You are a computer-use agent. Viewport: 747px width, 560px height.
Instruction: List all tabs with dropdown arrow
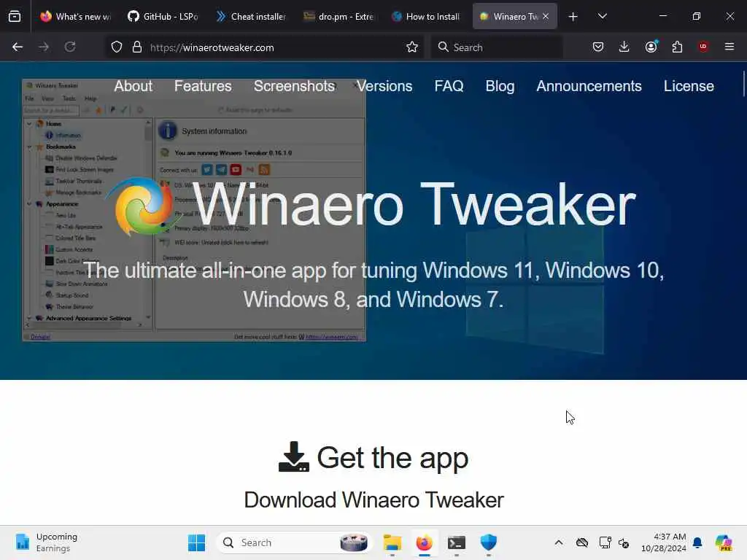[x=602, y=16]
